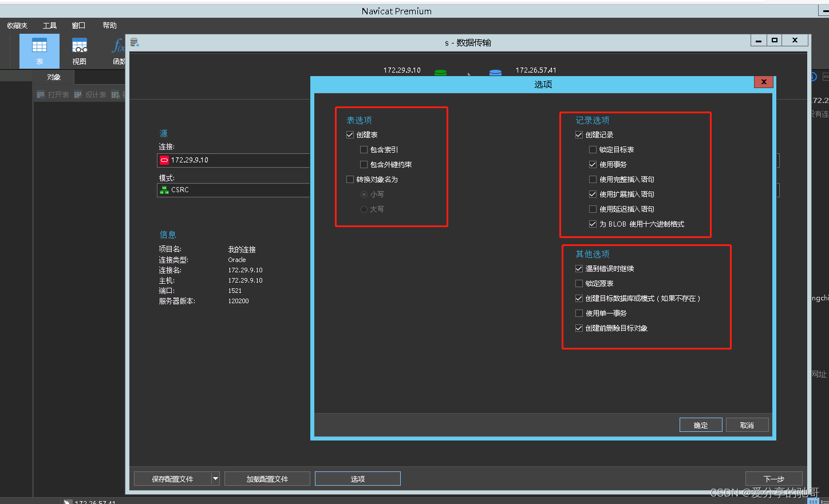
Task: Select the 小写 radio button
Action: click(364, 195)
